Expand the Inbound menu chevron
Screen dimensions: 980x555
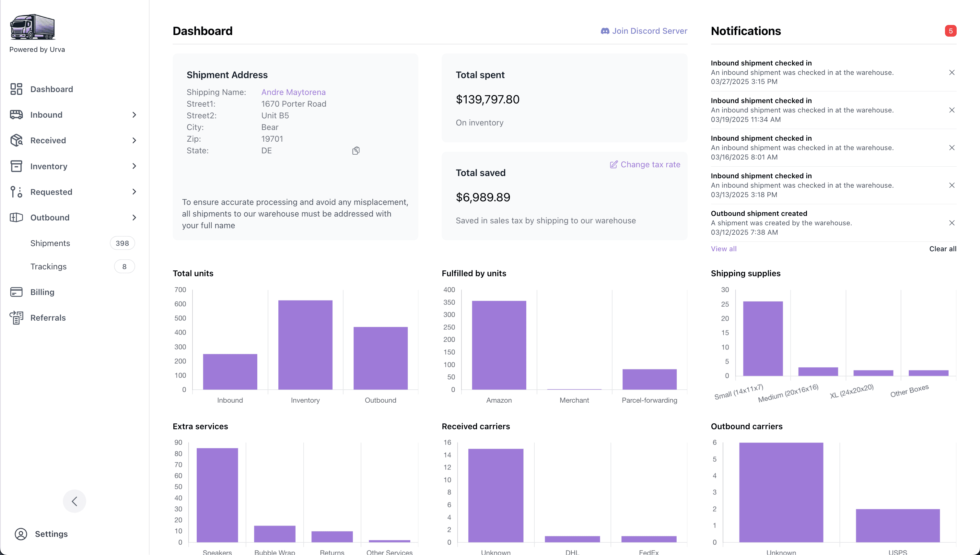[134, 115]
